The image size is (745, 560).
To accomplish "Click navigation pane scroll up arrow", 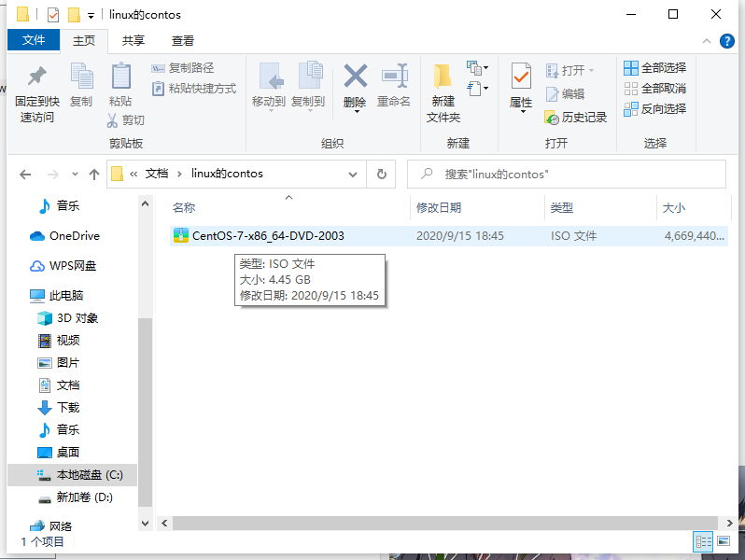I will (x=146, y=203).
